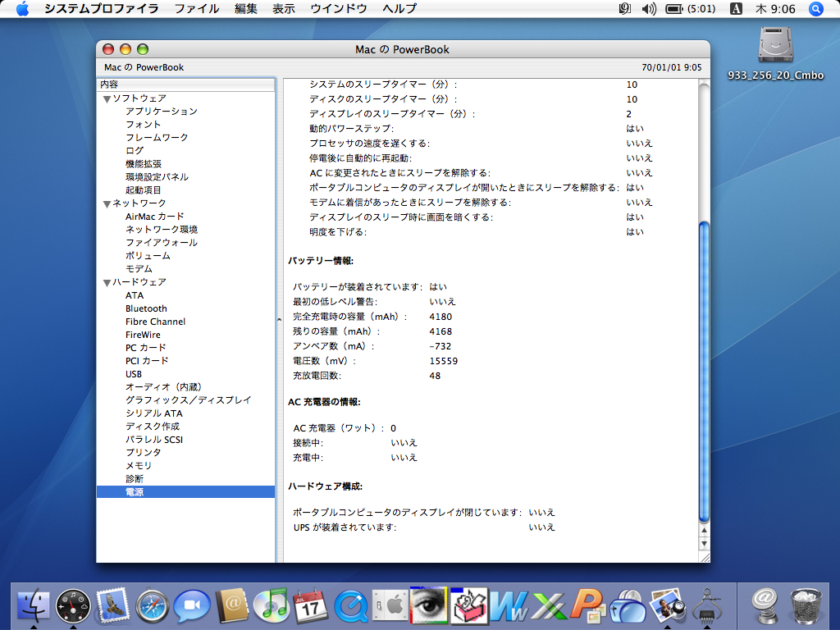Open the volume control in menu bar
Image resolution: width=840 pixels, height=630 pixels.
click(648, 9)
